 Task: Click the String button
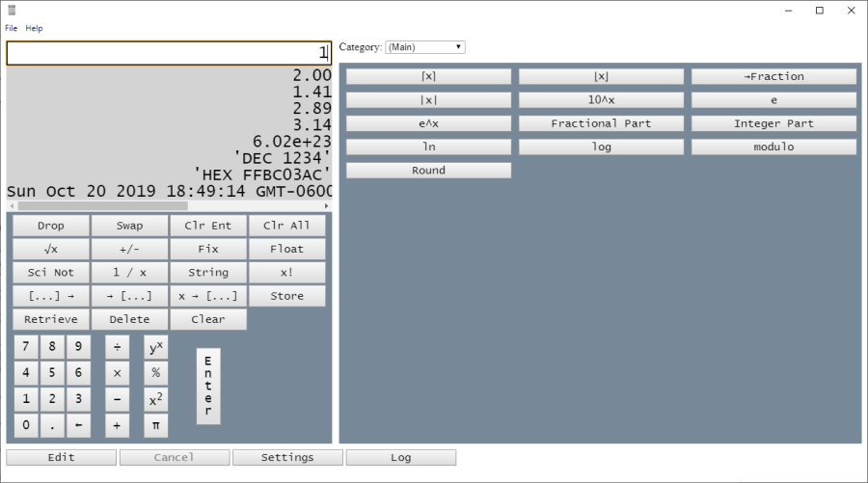pyautogui.click(x=208, y=272)
